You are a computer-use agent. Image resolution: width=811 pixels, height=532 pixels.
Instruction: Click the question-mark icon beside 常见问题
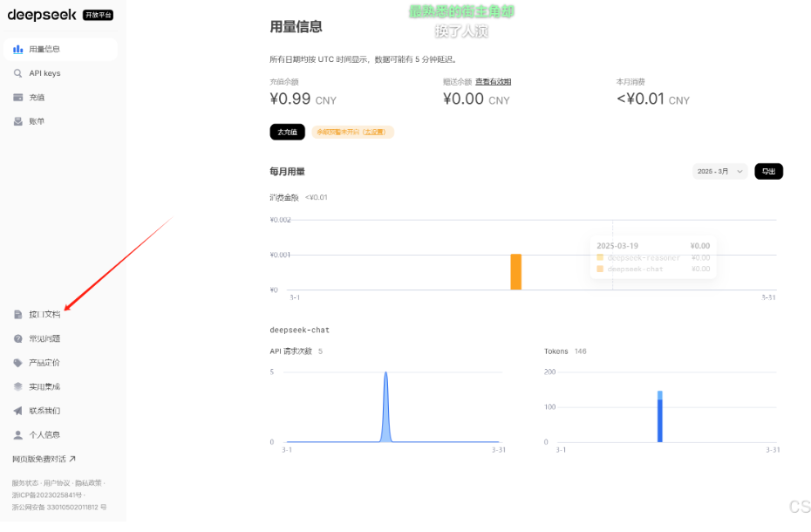coord(18,338)
